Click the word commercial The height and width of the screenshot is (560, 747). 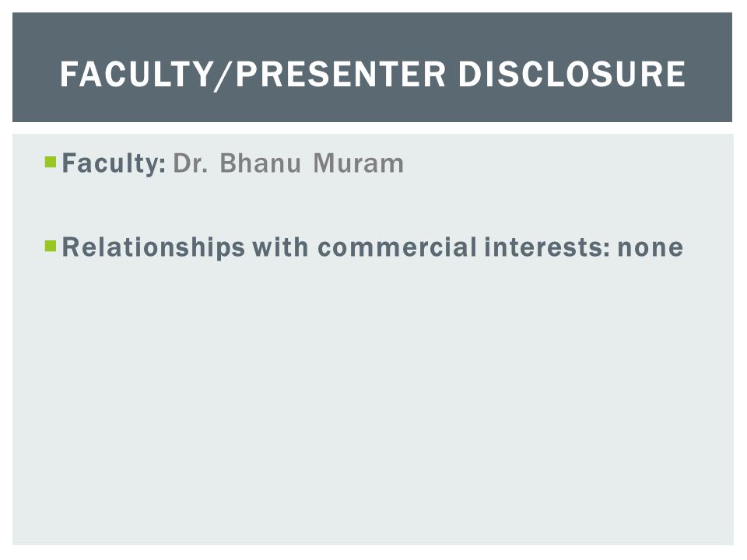coord(397,247)
